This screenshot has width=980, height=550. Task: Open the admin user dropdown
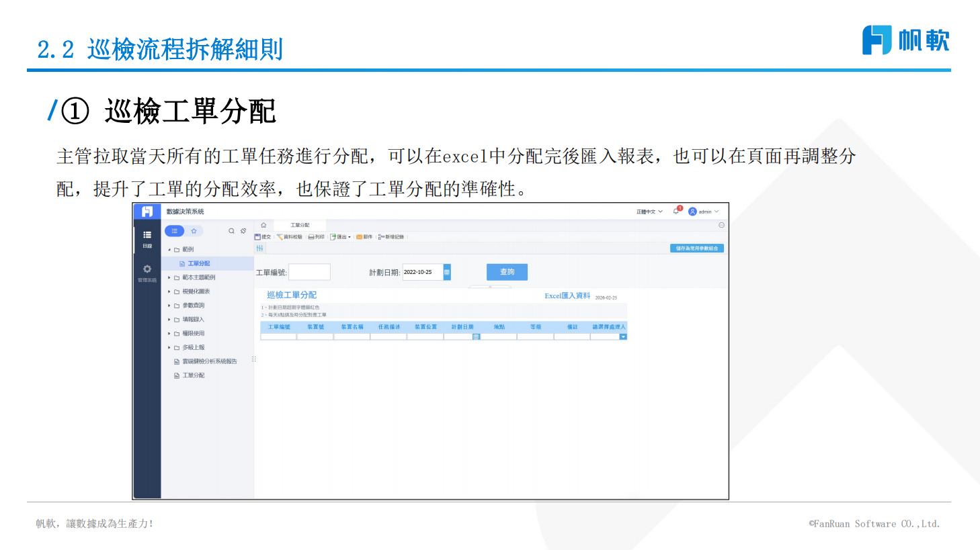coord(704,212)
